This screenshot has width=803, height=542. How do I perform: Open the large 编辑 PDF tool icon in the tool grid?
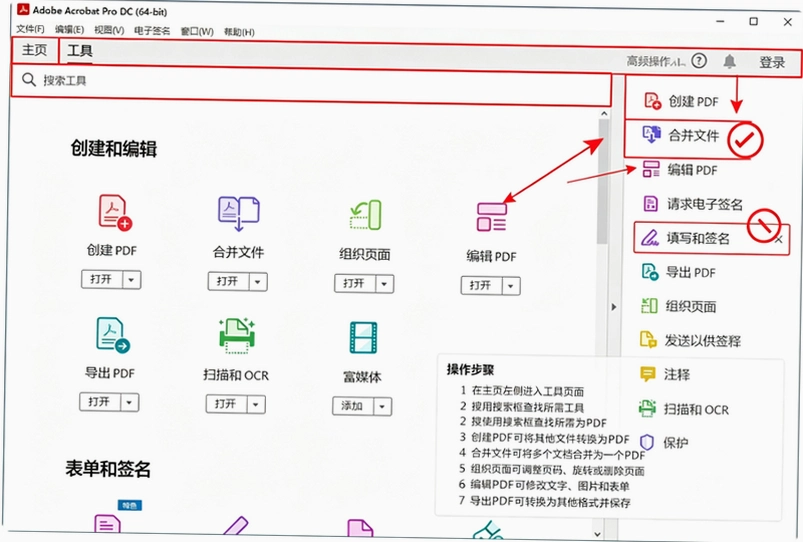click(491, 217)
